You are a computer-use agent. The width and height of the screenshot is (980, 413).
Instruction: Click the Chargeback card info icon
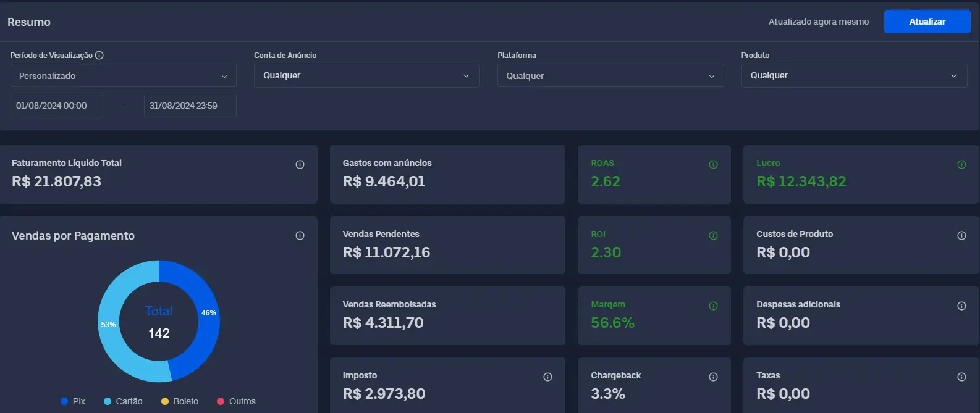pos(713,377)
